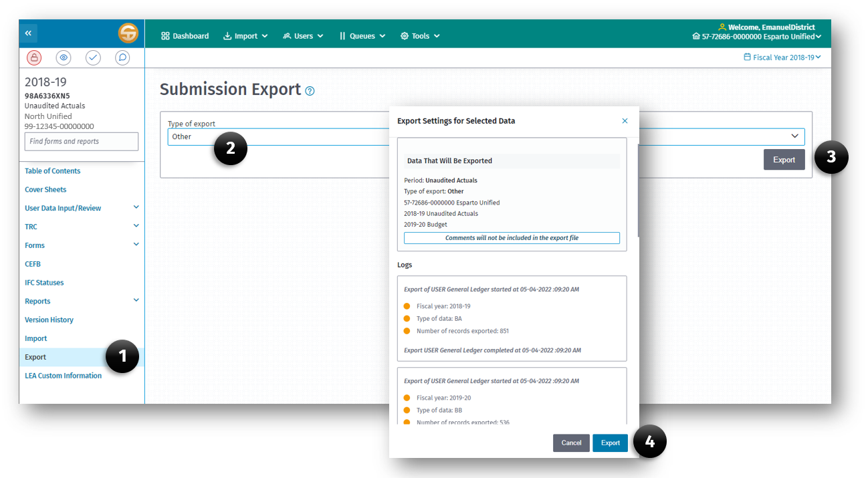Open the Fiscal Year 2018-19 dropdown
Viewport: 868px width, 478px height.
click(x=782, y=57)
